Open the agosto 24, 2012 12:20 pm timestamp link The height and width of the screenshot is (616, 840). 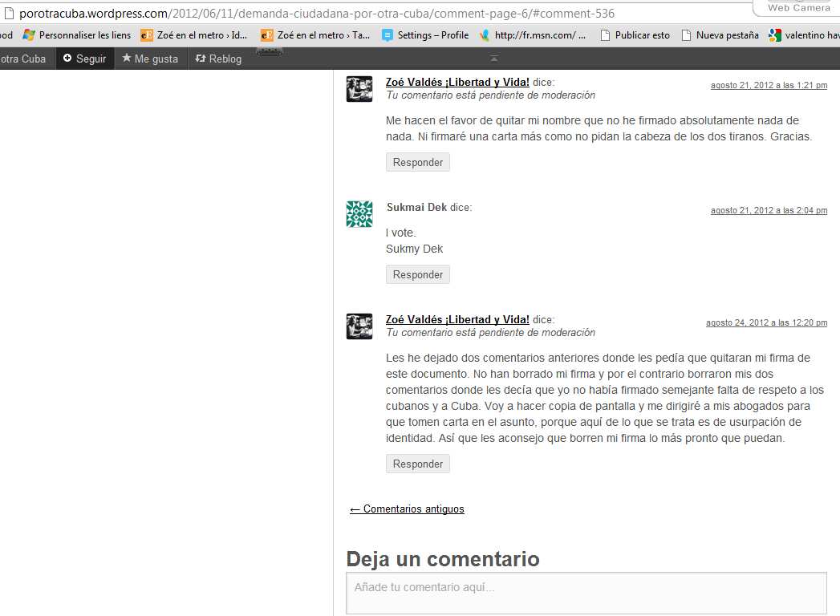pyautogui.click(x=765, y=322)
